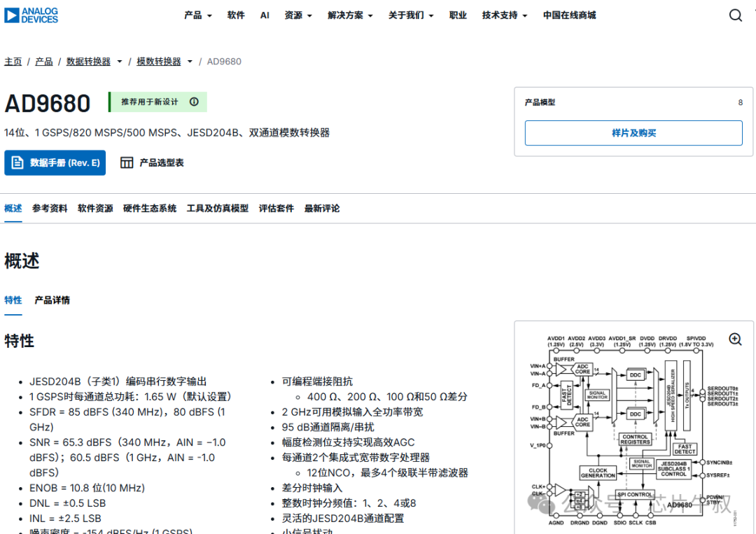Click the table icon for 产品选型表
The image size is (756, 534).
tap(127, 162)
